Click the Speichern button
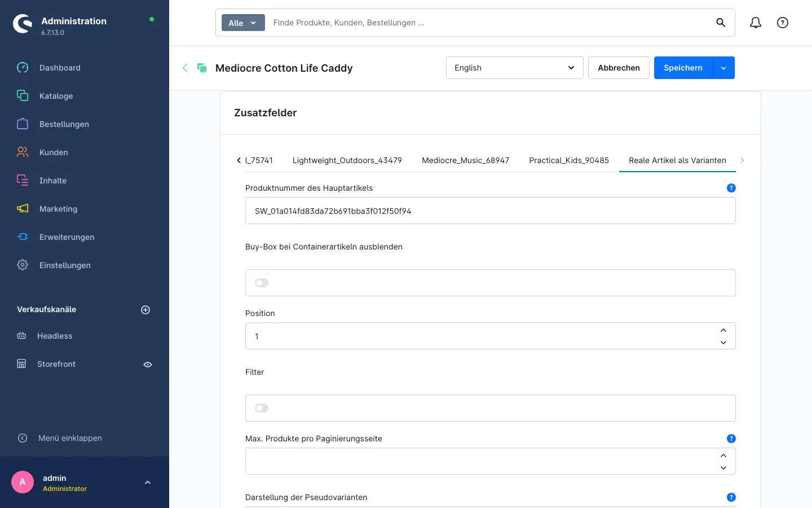 [683, 68]
